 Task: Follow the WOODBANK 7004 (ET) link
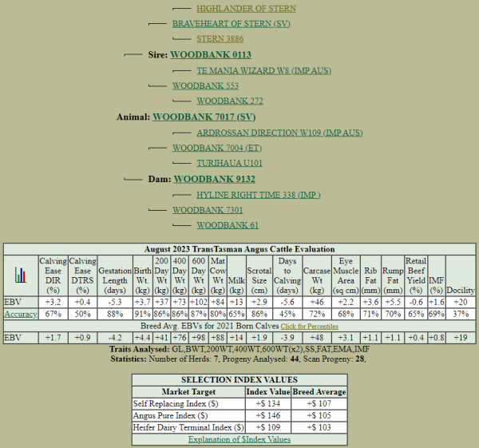[x=217, y=149]
